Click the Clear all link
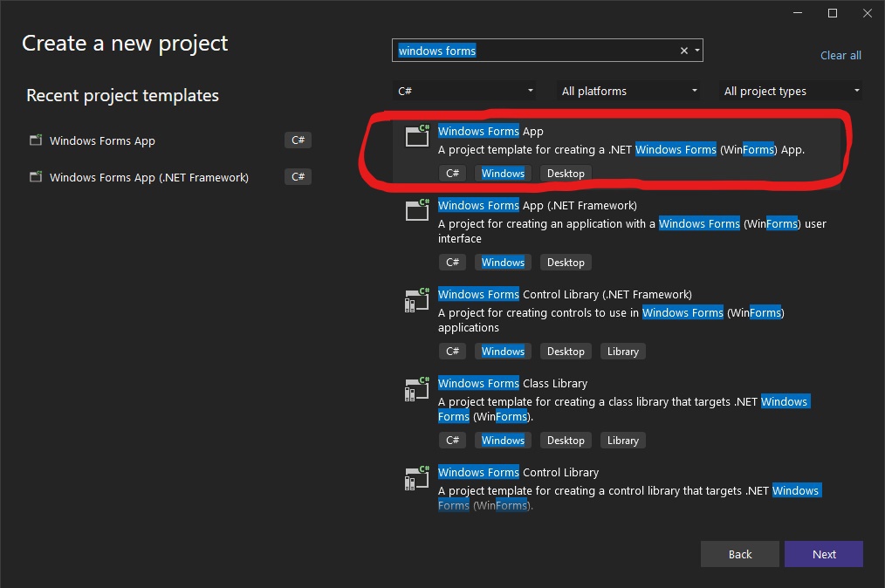885x588 pixels. pos(840,55)
